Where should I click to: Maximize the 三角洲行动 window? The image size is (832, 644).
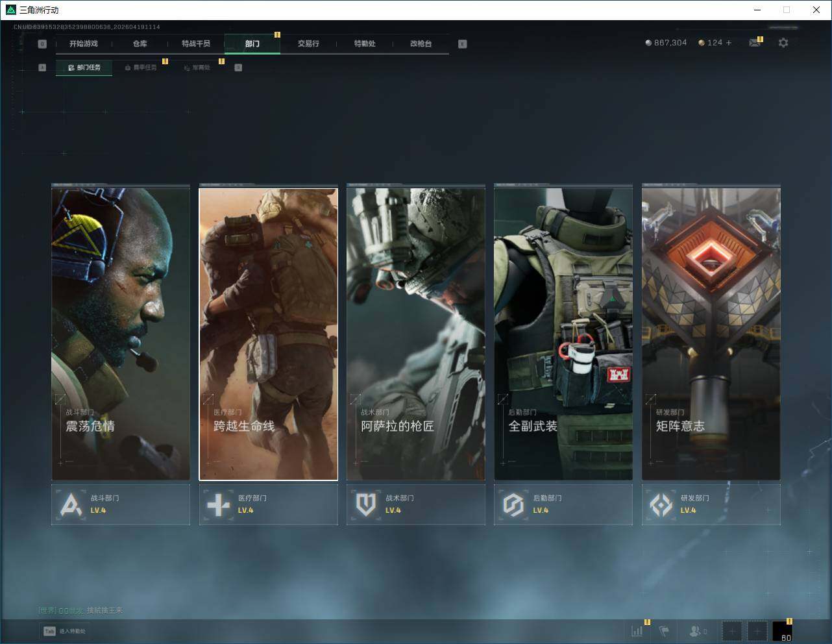pos(787,10)
